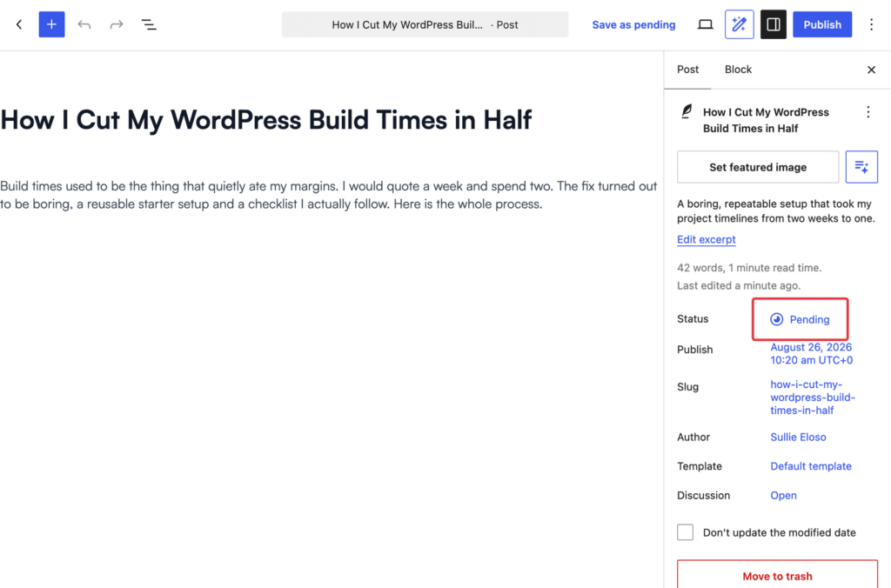Screen dimensions: 891x588
Task: Go back using the left chevron icon
Action: (19, 24)
